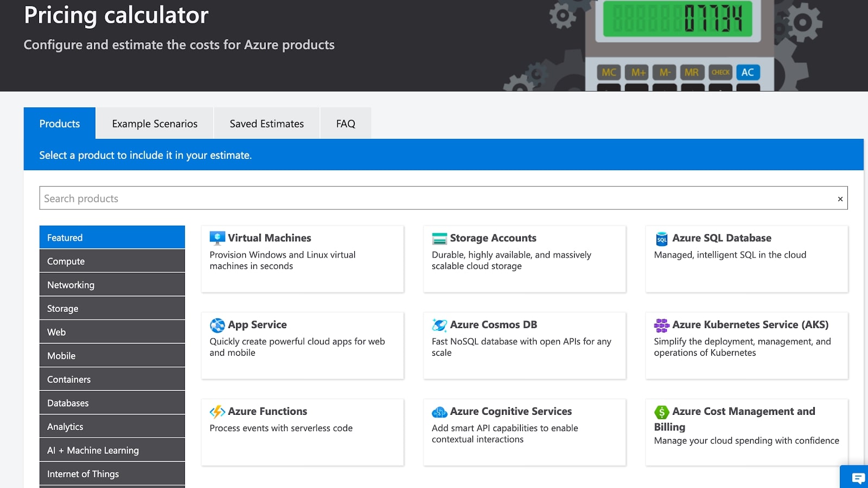
Task: Click 'Fast NoSQL database with open APIs' text
Action: pos(521,347)
